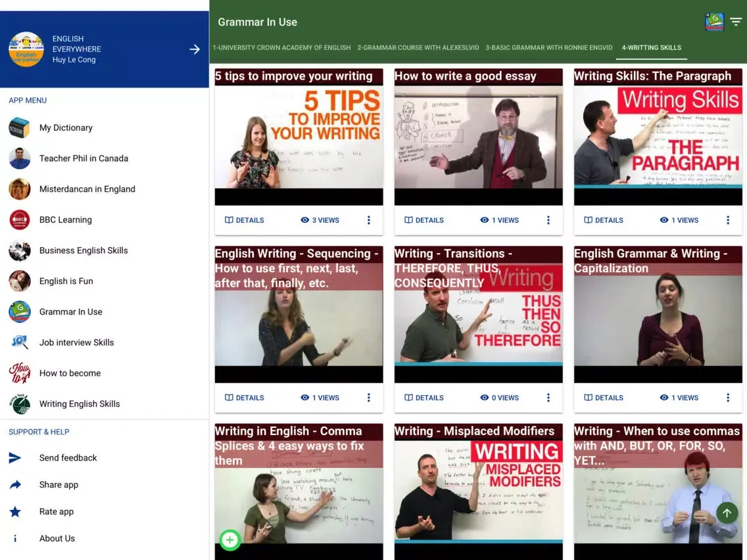Open My Dictionary menu entry
This screenshot has width=747, height=560.
click(x=105, y=128)
